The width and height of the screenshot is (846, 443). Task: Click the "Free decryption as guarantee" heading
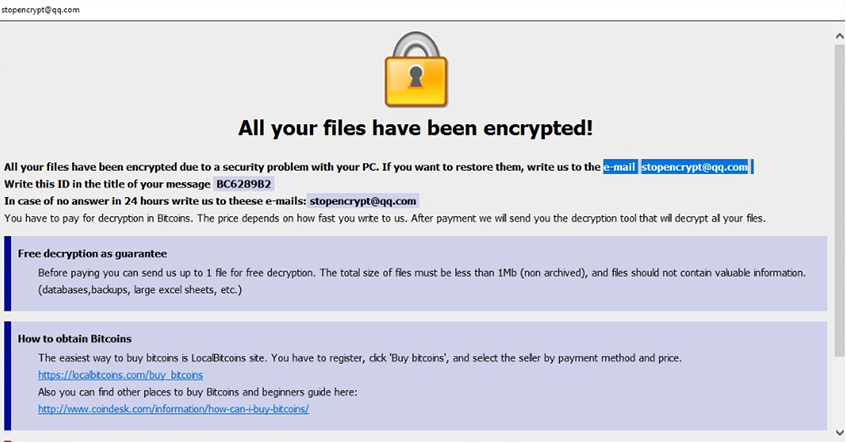tap(92, 254)
